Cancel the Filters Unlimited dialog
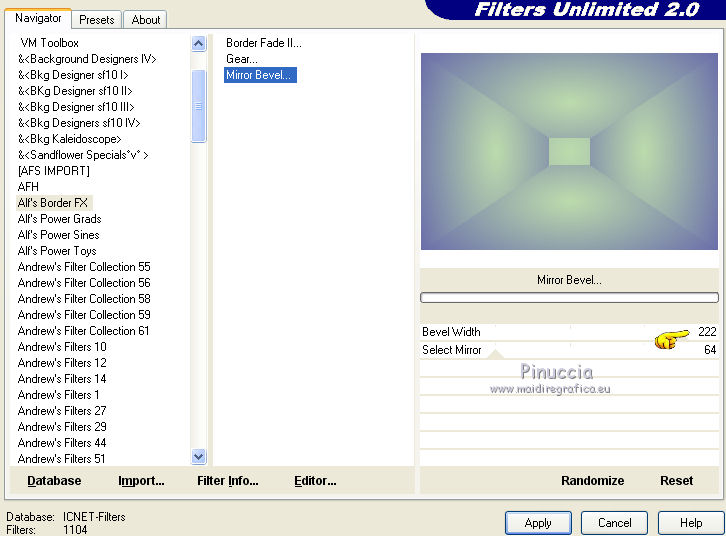This screenshot has width=726, height=536. 614,523
